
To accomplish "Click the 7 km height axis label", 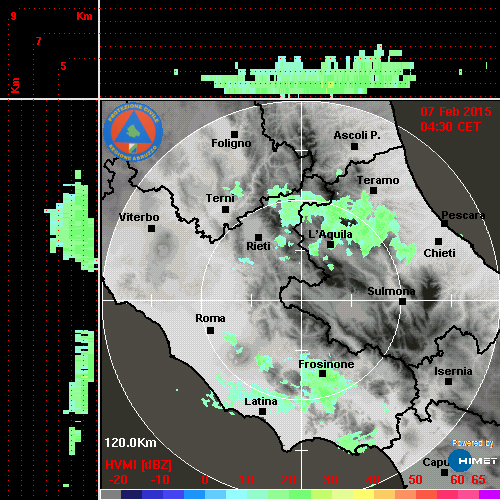I will click(x=39, y=41).
